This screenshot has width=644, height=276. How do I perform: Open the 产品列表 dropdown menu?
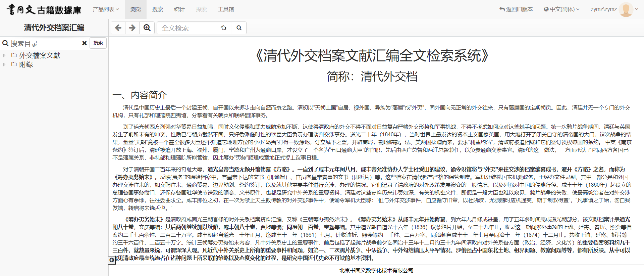pos(106,9)
